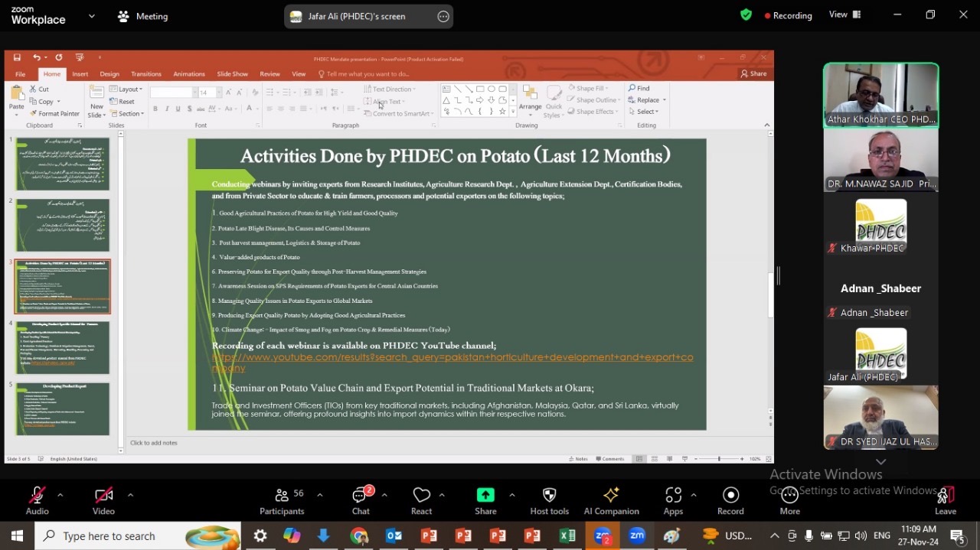This screenshot has width=980, height=550.
Task: Open the Animations ribbon tab
Action: pyautogui.click(x=189, y=74)
